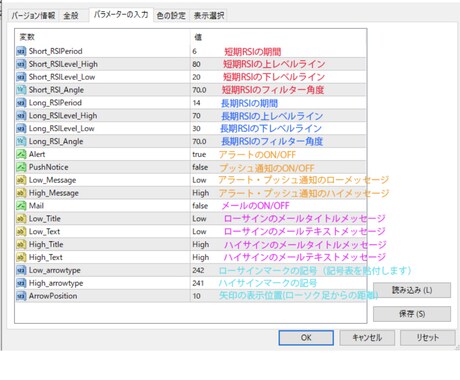
Task: Click the string icon beside Low_Text
Action: tap(21, 232)
